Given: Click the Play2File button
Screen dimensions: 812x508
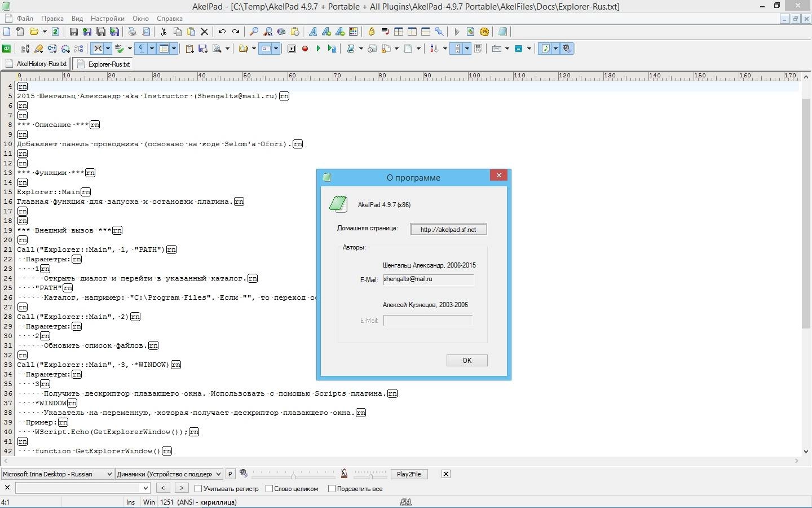Looking at the screenshot, I should point(409,474).
